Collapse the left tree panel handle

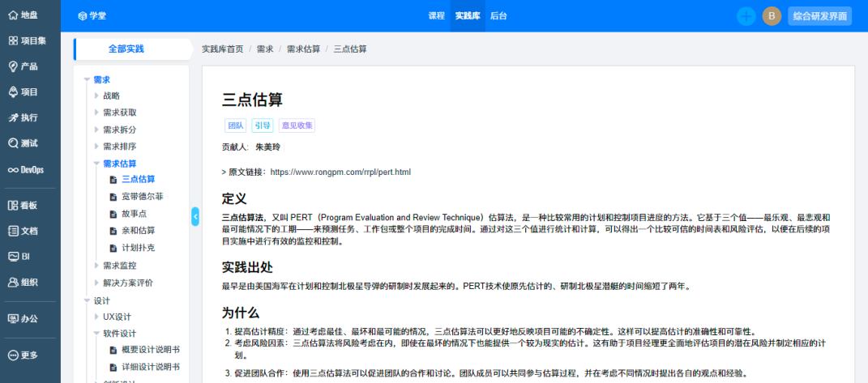(x=195, y=216)
